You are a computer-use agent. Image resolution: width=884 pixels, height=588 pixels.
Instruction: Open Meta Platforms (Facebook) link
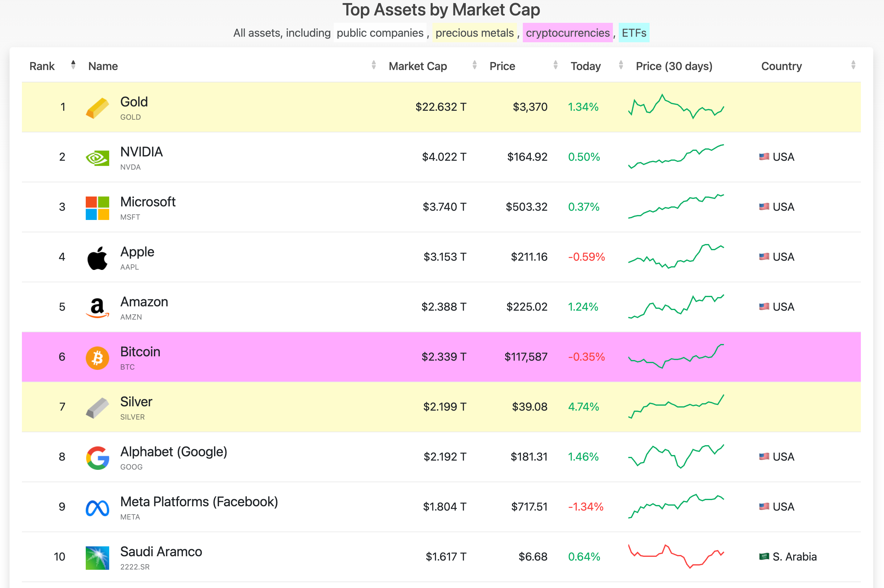(x=199, y=502)
